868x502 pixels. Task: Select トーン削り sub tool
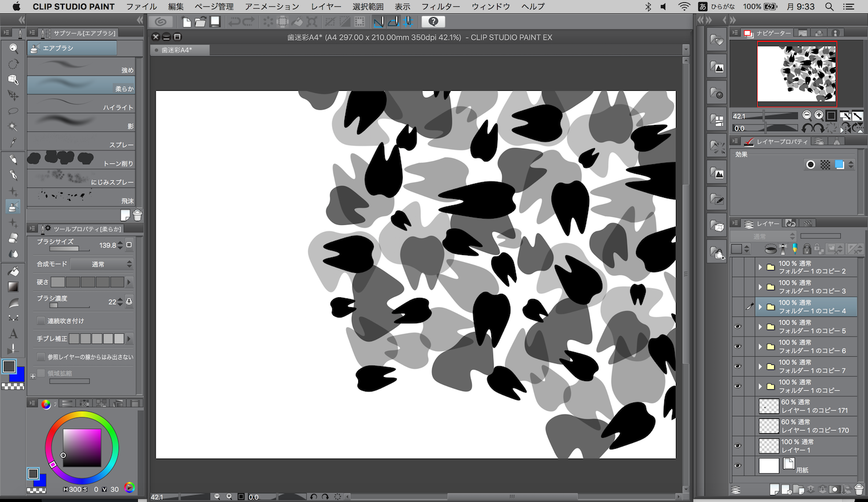(81, 159)
